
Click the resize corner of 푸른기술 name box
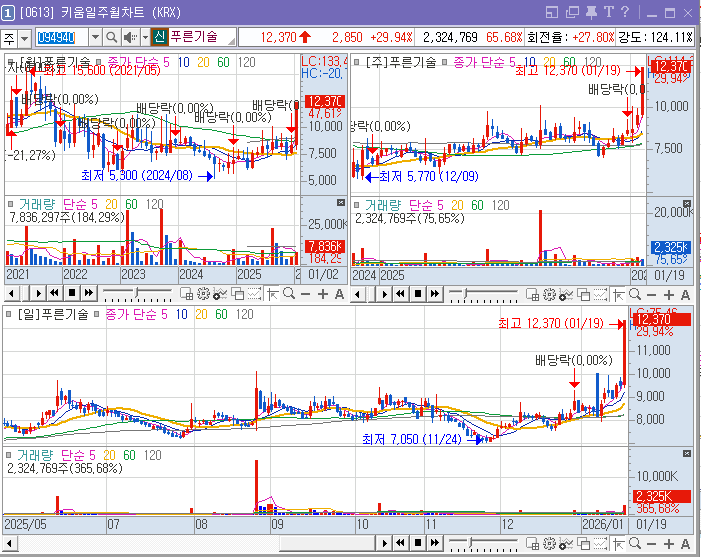232,41
